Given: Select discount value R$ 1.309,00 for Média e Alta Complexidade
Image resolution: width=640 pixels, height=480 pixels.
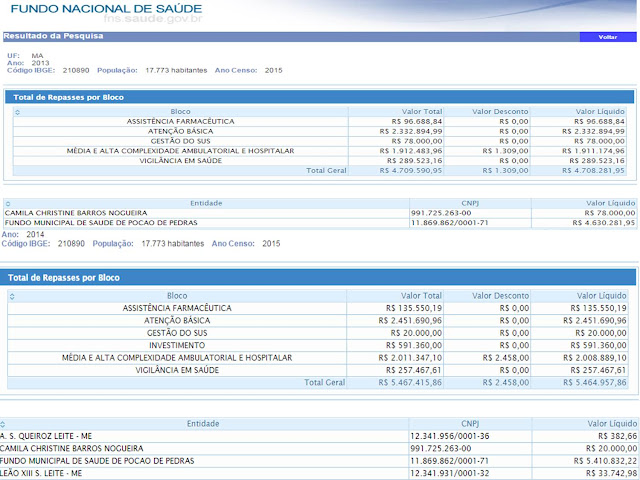Looking at the screenshot, I should tap(505, 151).
